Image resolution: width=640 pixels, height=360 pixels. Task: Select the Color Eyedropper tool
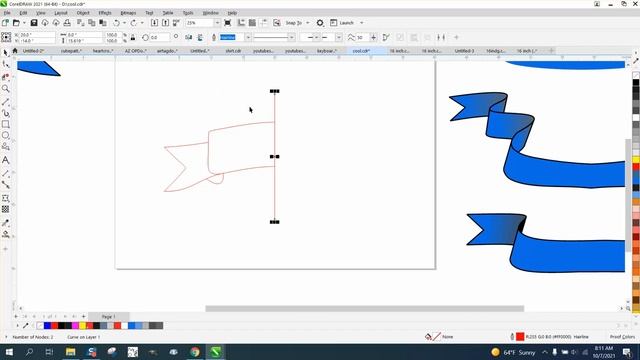[x=5, y=223]
